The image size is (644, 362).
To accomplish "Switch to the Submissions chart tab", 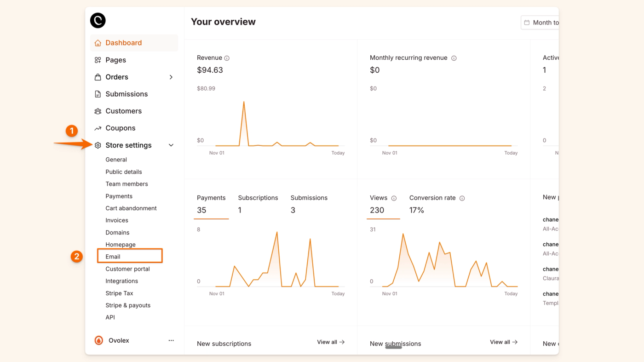I will click(x=309, y=204).
